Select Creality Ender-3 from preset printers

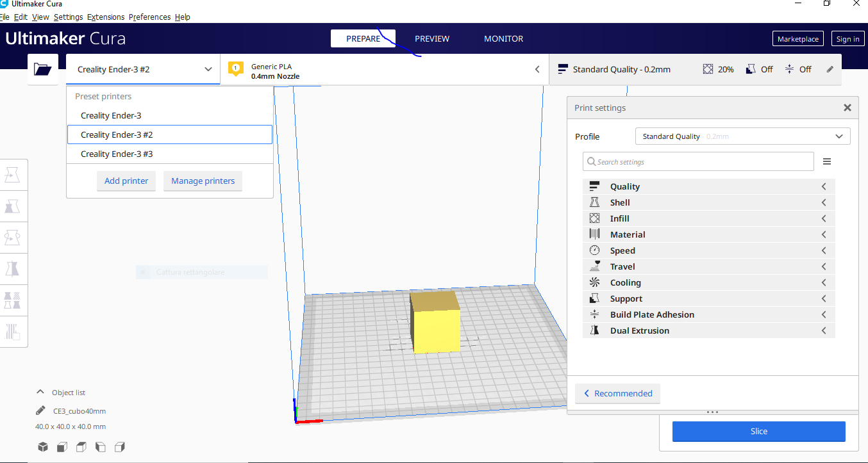(170, 115)
